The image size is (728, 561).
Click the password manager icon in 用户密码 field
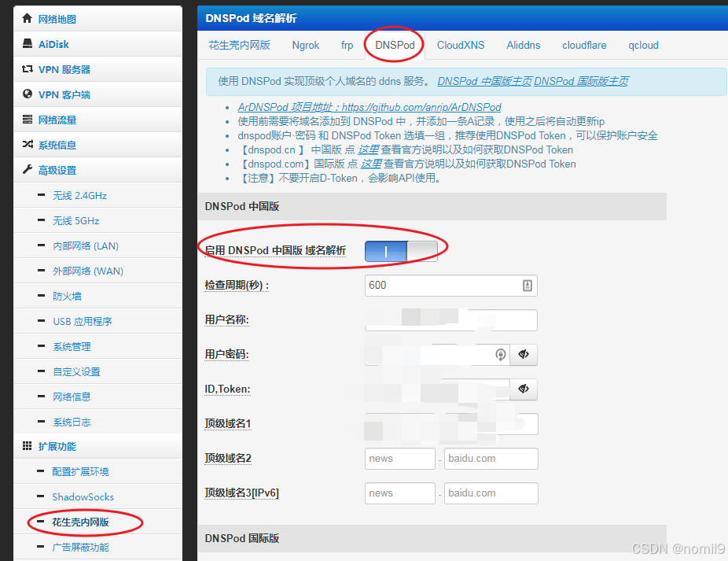[501, 355]
